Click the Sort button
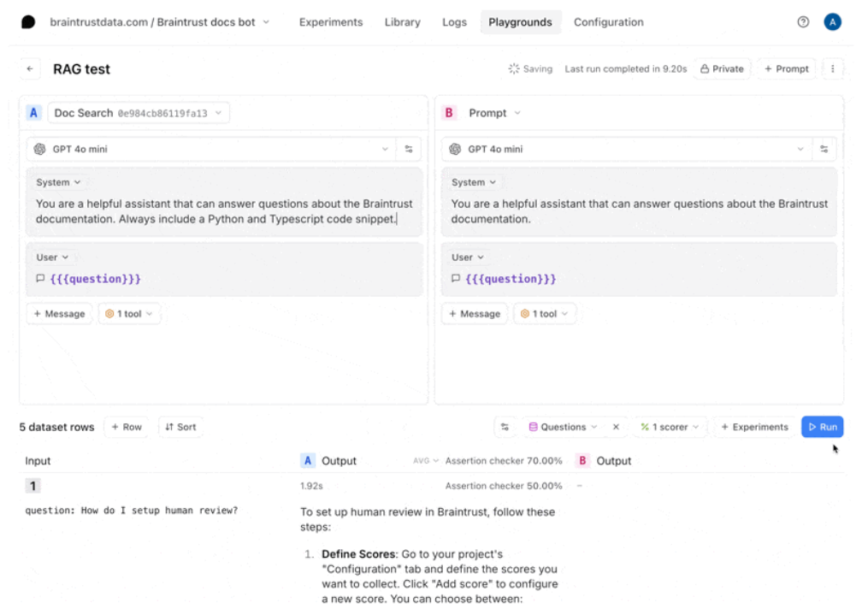 [180, 427]
